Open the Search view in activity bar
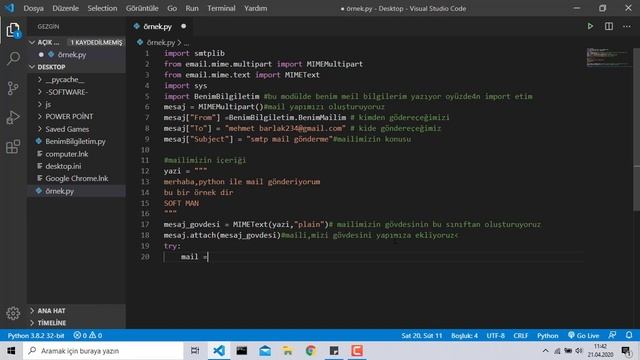640x360 pixels. click(x=13, y=58)
